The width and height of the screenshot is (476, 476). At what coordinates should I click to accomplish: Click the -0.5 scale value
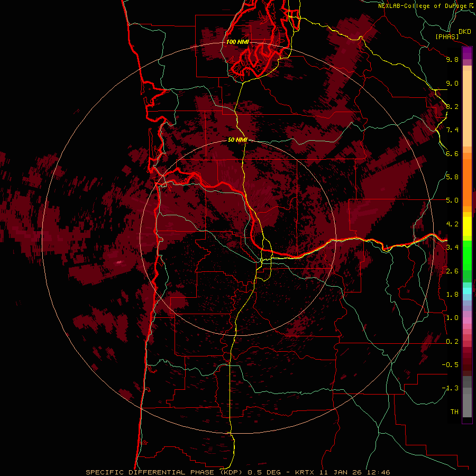click(450, 365)
